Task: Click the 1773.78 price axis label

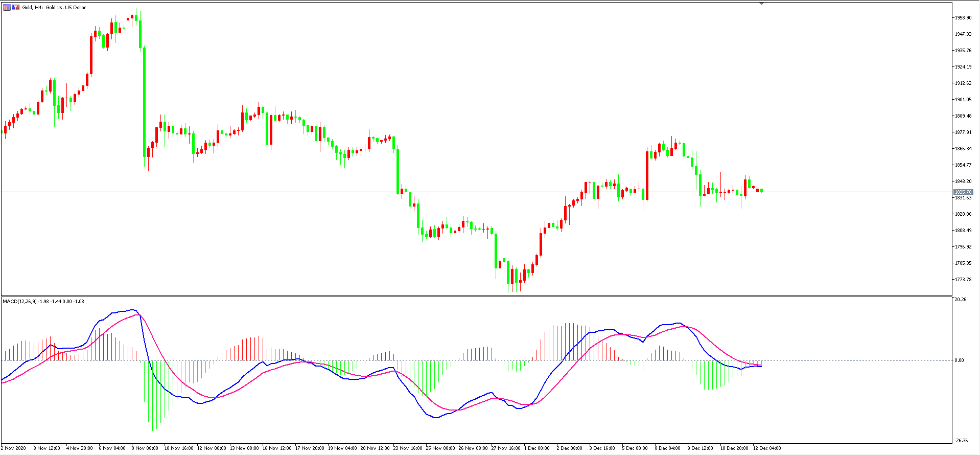Action: coord(963,280)
